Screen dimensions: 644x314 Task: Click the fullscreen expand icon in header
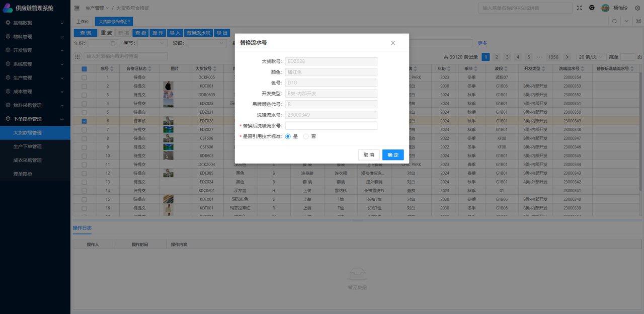coord(580,8)
